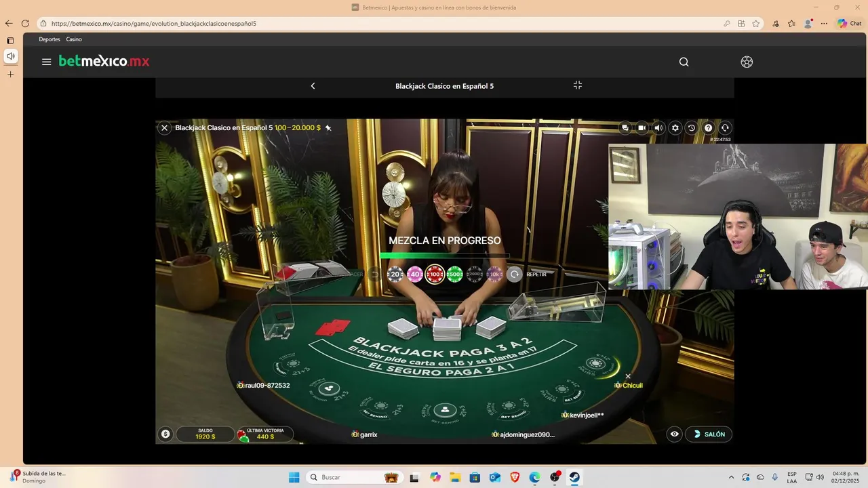Reload the page with refresh button

tap(25, 23)
